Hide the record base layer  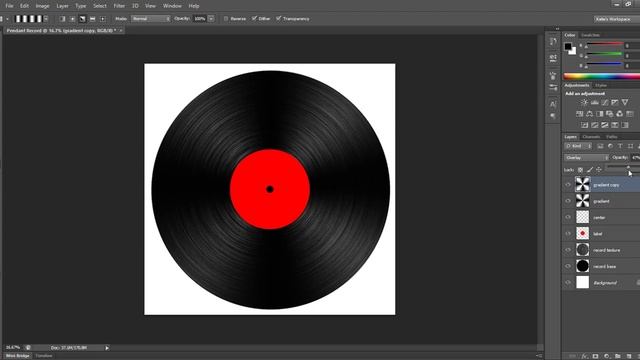point(568,266)
